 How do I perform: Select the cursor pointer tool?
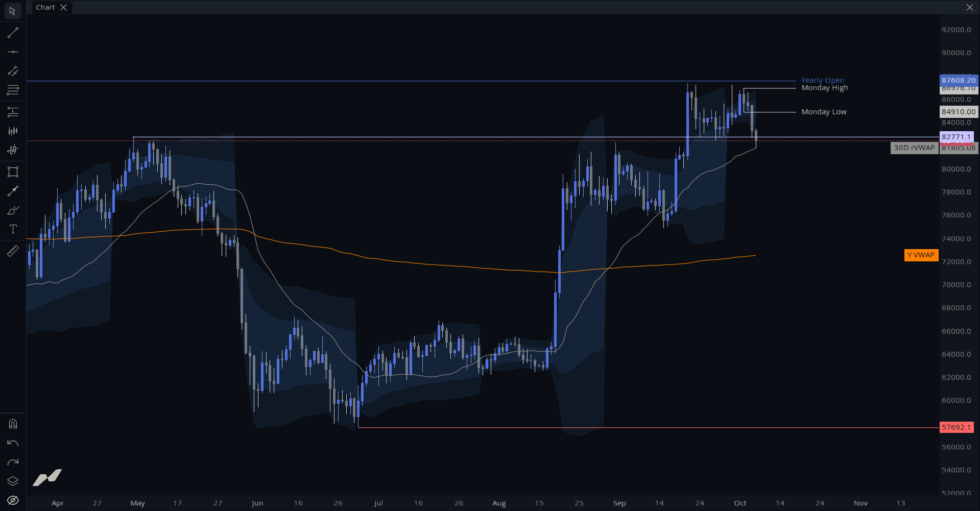[x=13, y=11]
